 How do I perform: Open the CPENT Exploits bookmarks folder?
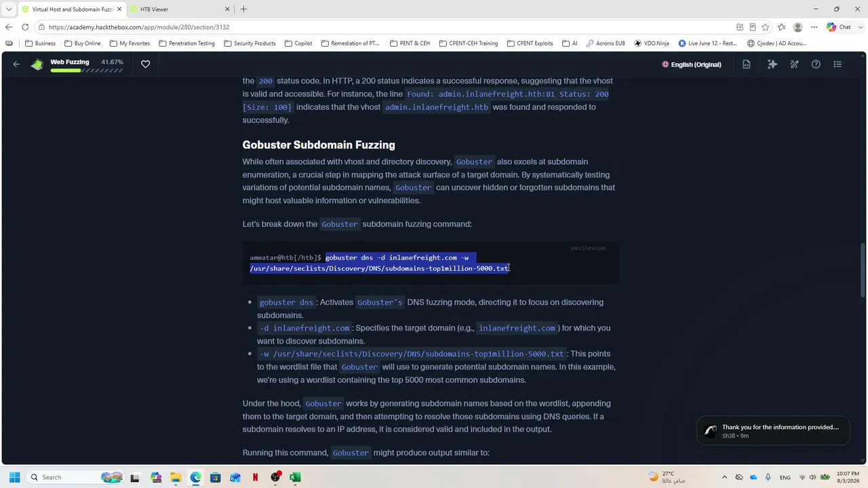530,43
